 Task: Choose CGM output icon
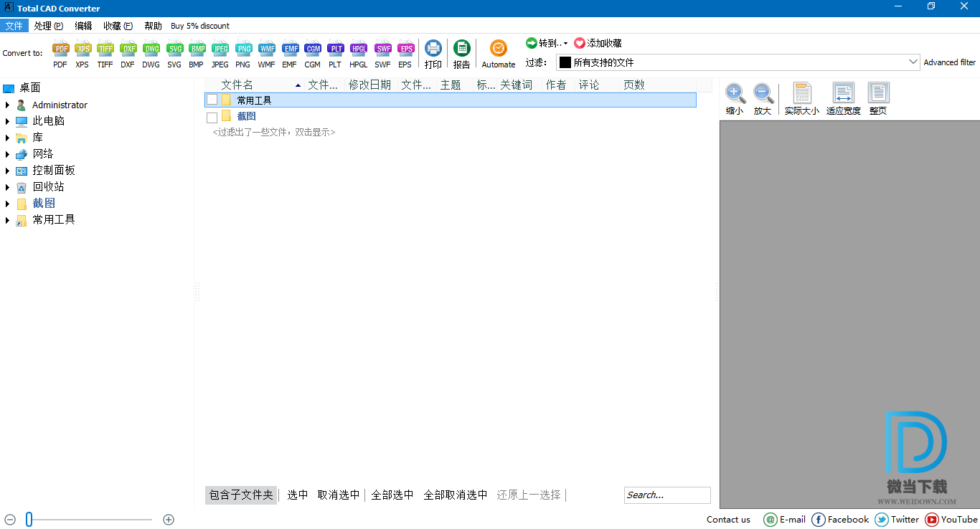pos(313,49)
